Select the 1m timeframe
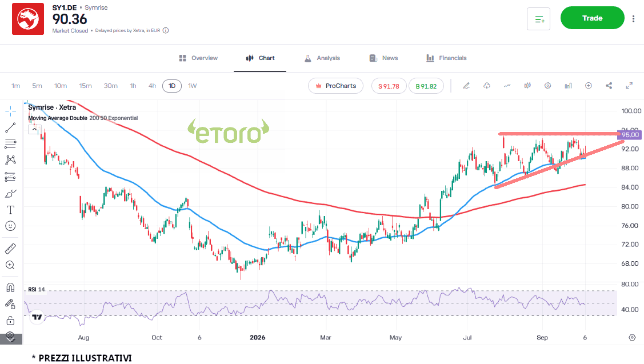This screenshot has height=364, width=644. point(15,86)
